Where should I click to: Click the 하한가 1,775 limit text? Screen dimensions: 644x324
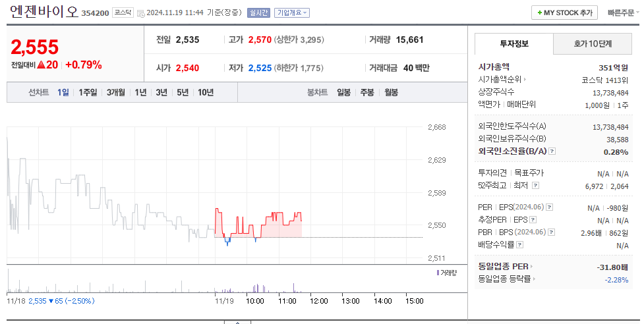[x=299, y=68]
